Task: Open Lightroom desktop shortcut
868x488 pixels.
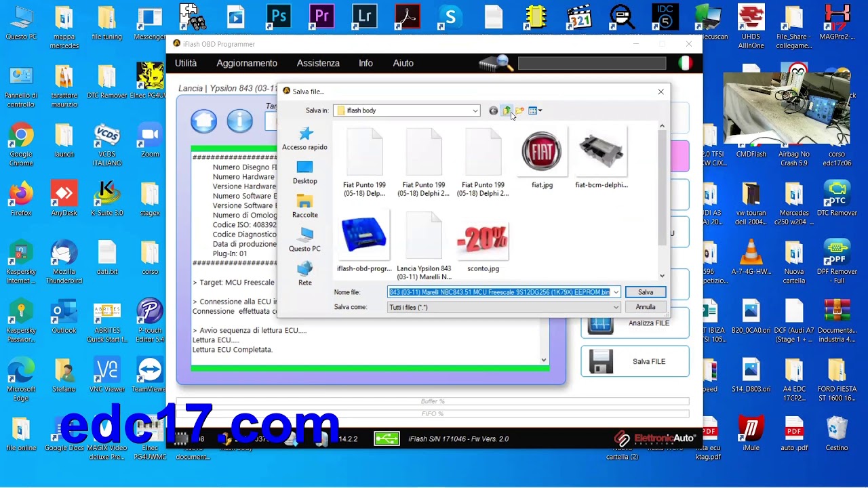Action: [x=365, y=16]
